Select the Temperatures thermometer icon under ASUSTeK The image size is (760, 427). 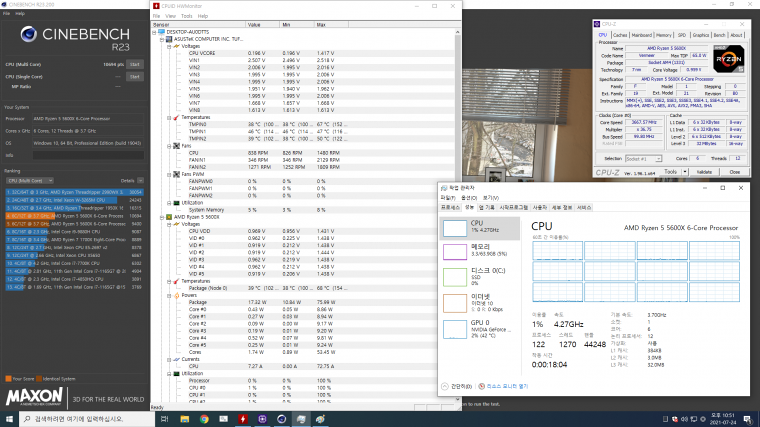(x=176, y=117)
